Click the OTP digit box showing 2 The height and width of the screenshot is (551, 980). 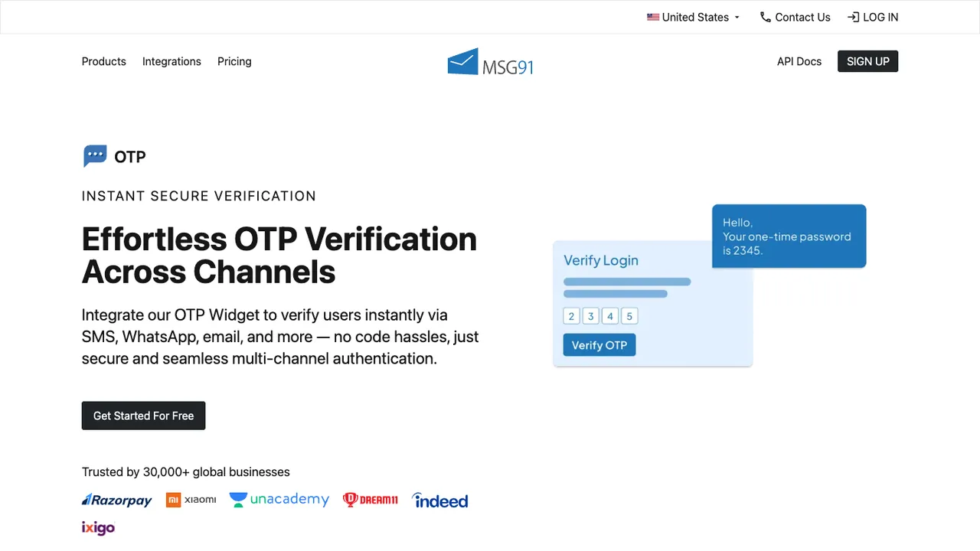click(571, 316)
